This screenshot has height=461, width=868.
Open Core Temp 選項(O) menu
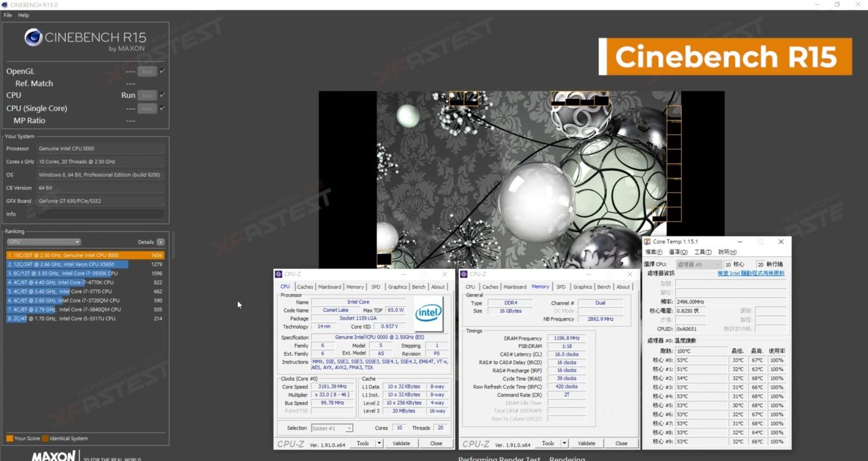pos(678,252)
